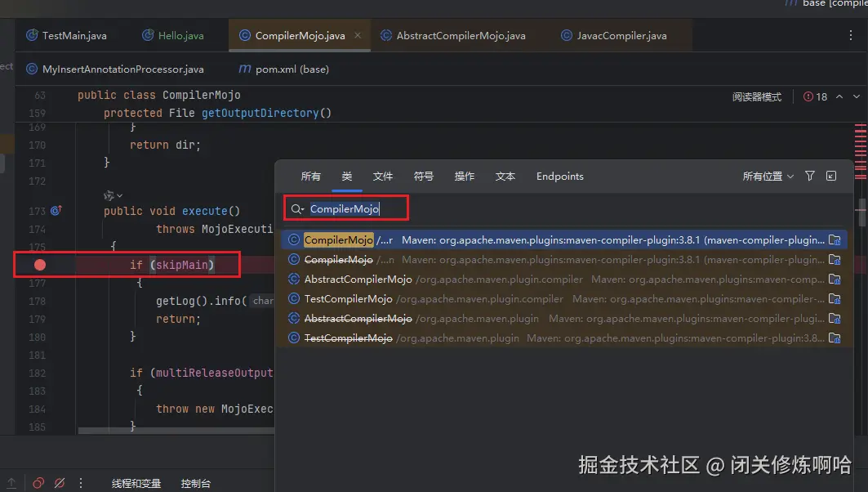
Task: Click the override gutter icon at line 173
Action: point(56,211)
